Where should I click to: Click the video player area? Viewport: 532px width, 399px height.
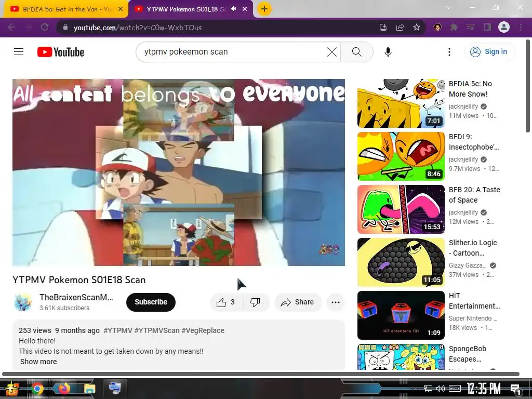coord(179,172)
